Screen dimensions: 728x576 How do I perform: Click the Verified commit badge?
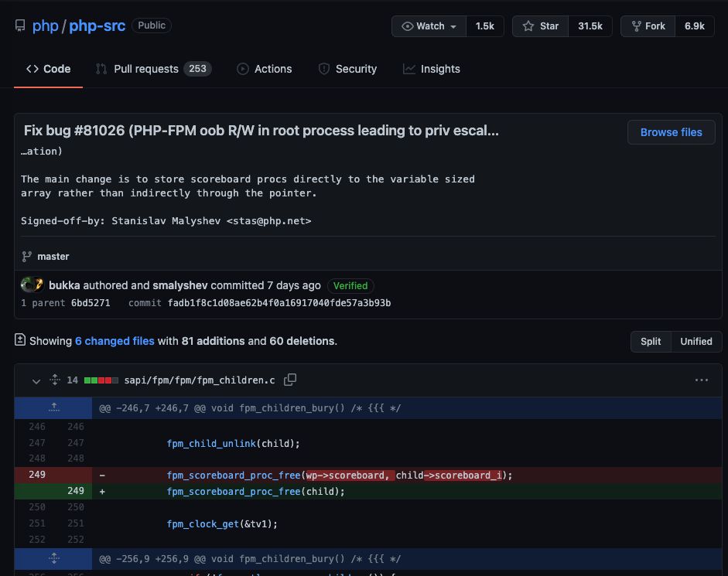350,285
